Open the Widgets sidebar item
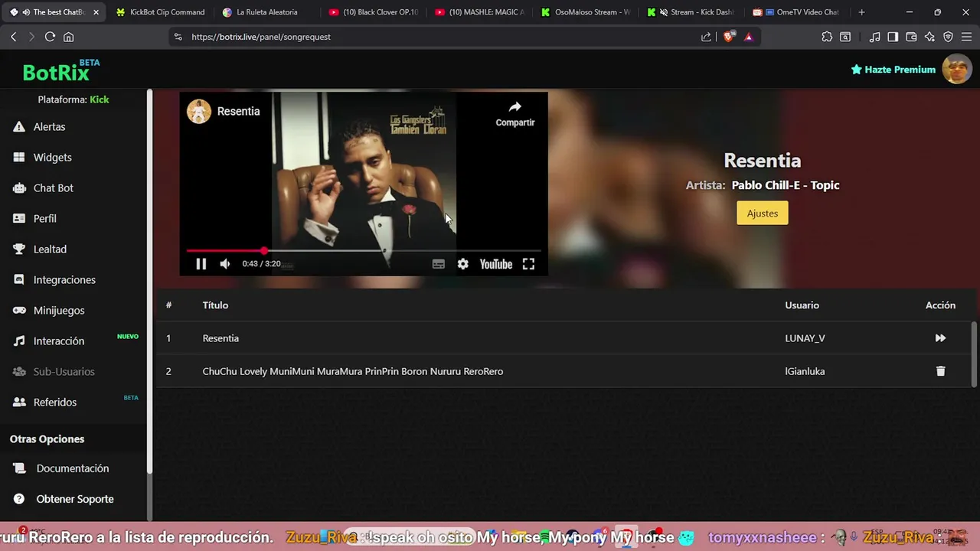Image resolution: width=980 pixels, height=551 pixels. (52, 157)
